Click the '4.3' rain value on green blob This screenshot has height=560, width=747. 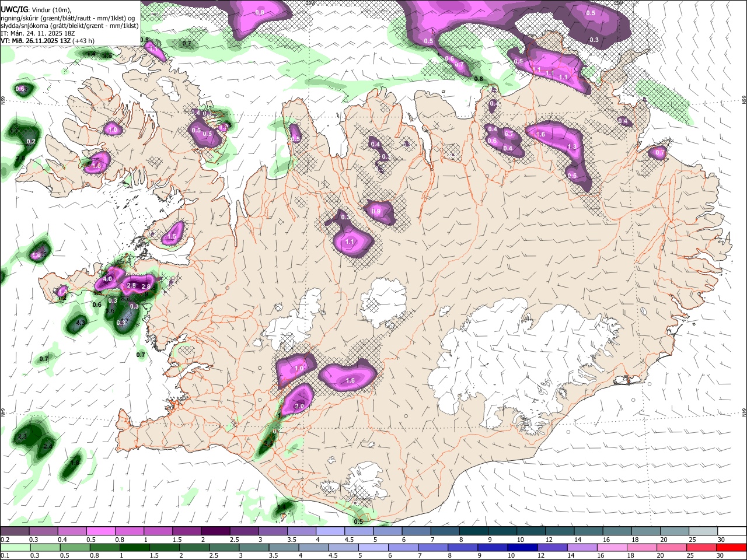click(81, 323)
